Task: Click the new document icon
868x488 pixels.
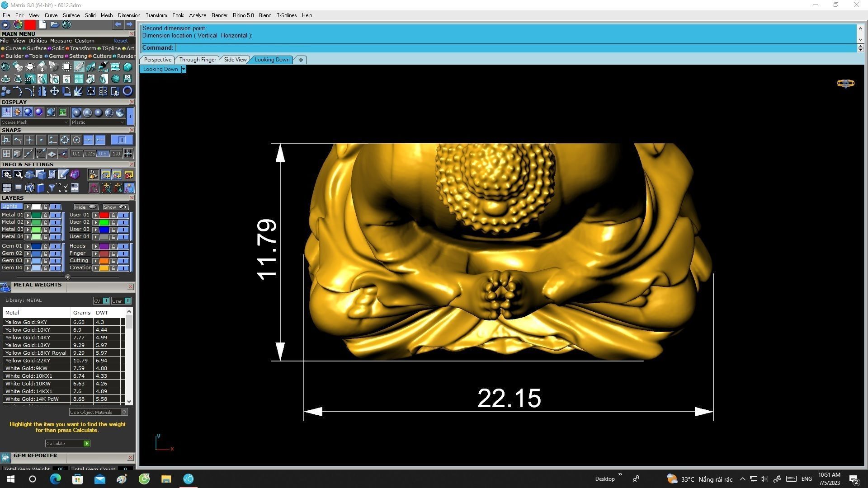Action: pyautogui.click(x=42, y=24)
